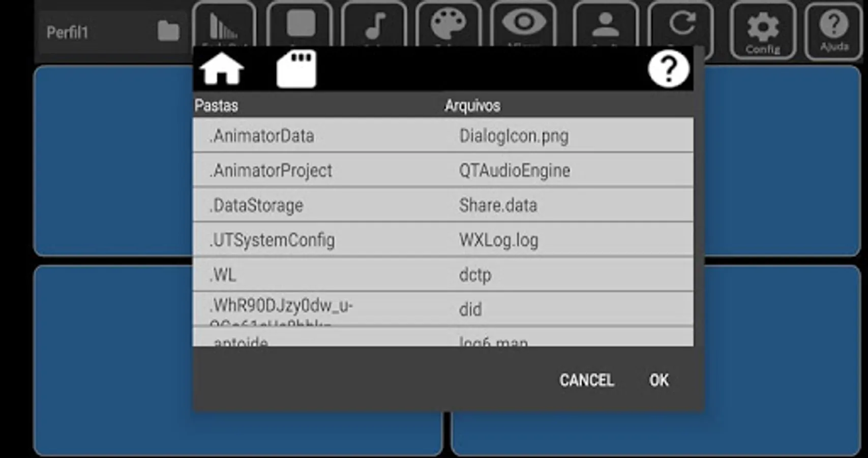Viewport: 868px width, 458px height.
Task: Open the Ajuda help button in toolbar
Action: (x=834, y=31)
